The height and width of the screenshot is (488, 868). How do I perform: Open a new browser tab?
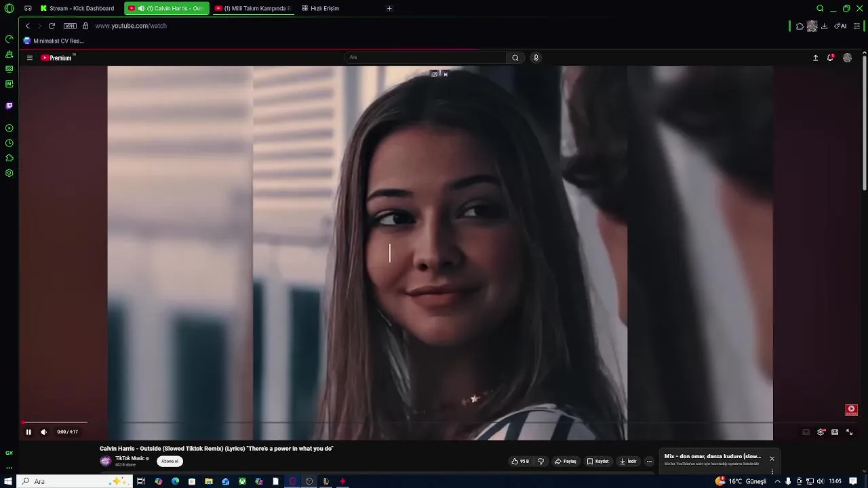pos(389,8)
